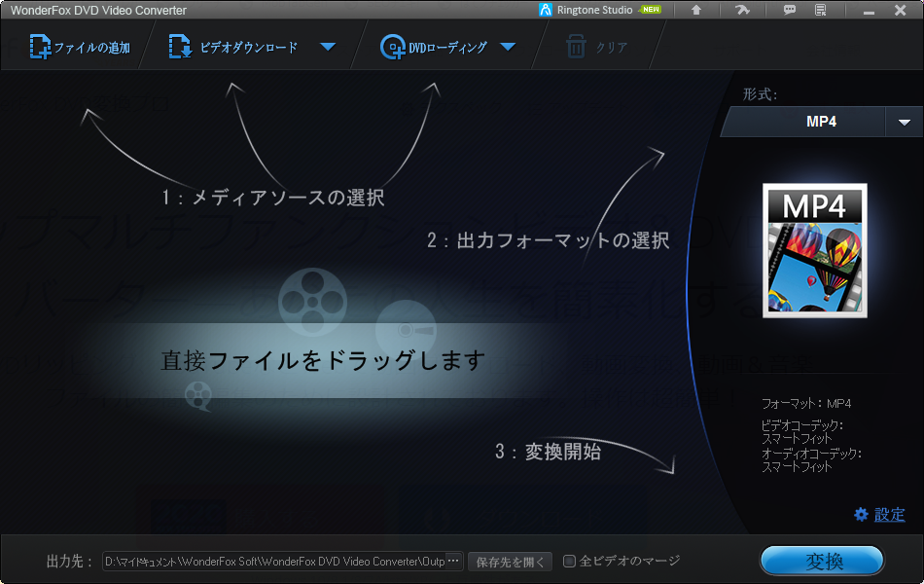Open the MP4 output format dropdown
The height and width of the screenshot is (584, 924).
tap(905, 122)
